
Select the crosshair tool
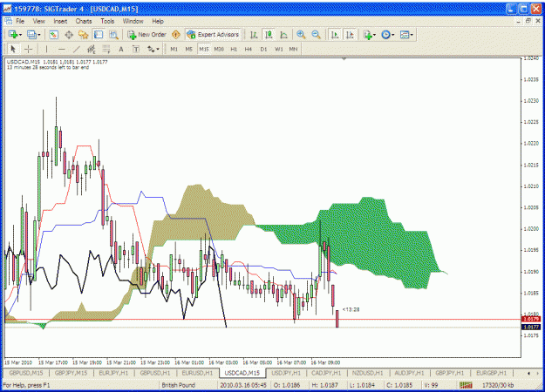point(29,50)
